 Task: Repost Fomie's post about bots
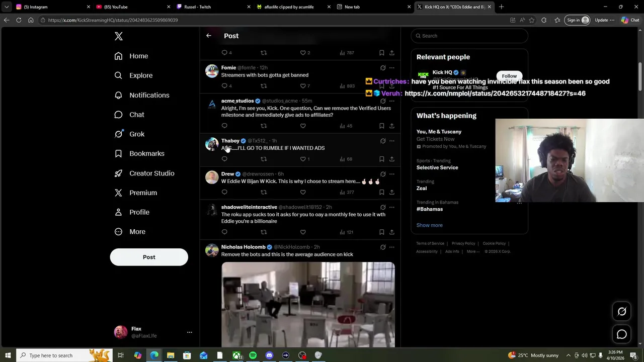coord(264,86)
